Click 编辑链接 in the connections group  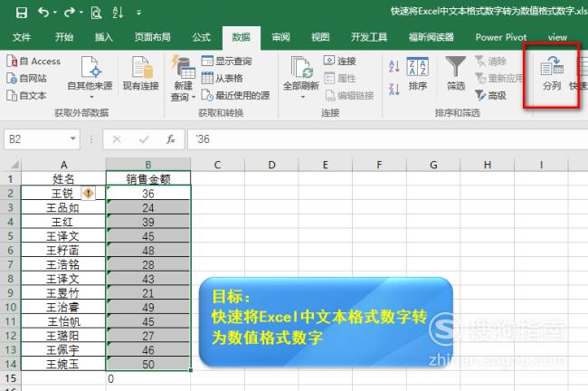coord(349,95)
